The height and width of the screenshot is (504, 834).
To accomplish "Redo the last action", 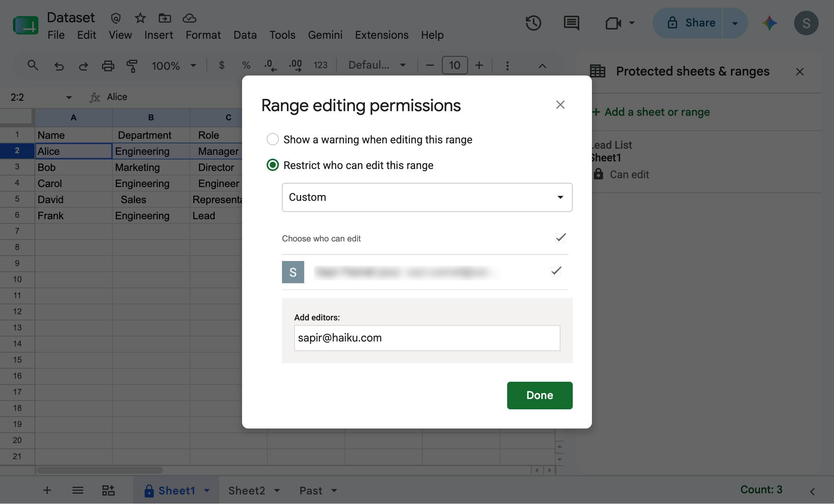I will [x=83, y=66].
